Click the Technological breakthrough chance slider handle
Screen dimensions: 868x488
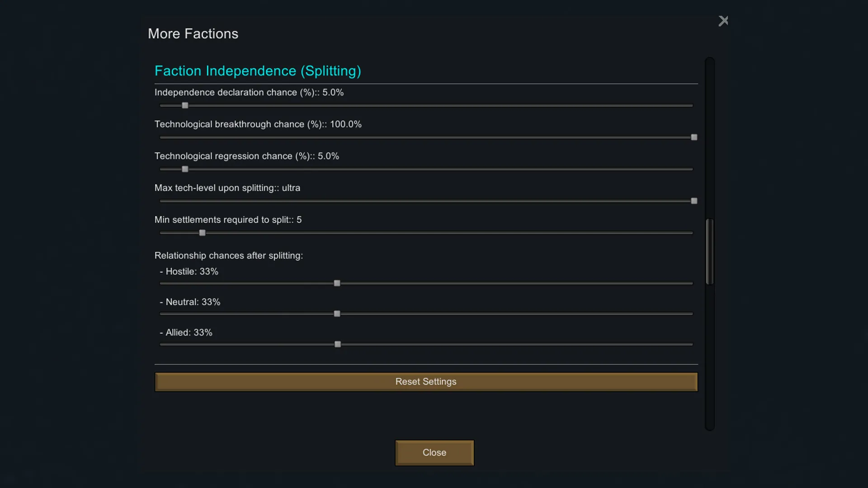click(x=694, y=137)
